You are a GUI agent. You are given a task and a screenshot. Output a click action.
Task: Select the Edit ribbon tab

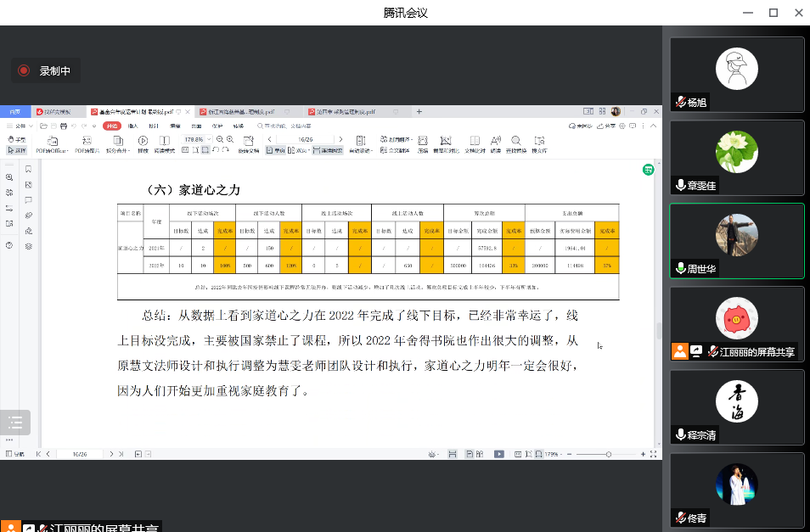tap(175, 126)
